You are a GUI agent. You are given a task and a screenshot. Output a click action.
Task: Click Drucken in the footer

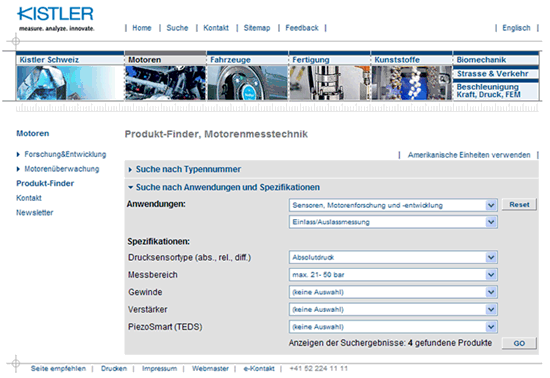[x=114, y=369]
